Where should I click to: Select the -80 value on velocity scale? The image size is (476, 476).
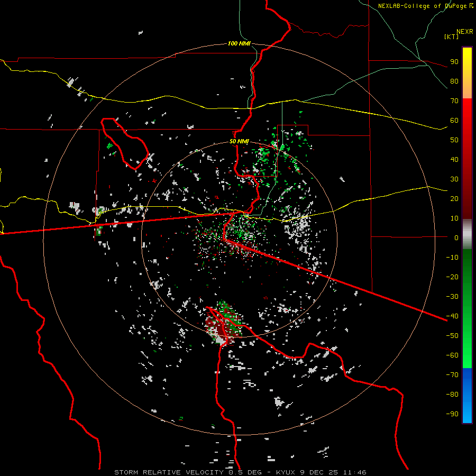pyautogui.click(x=452, y=395)
